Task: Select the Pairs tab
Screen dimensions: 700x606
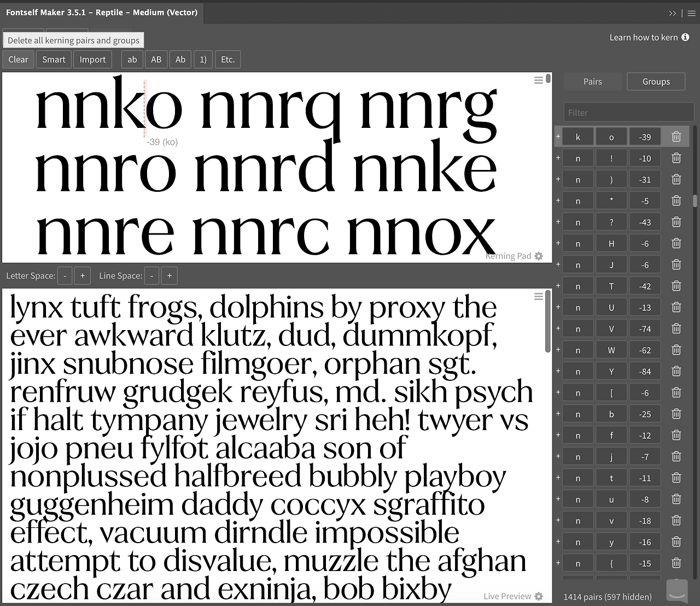Action: coord(592,81)
